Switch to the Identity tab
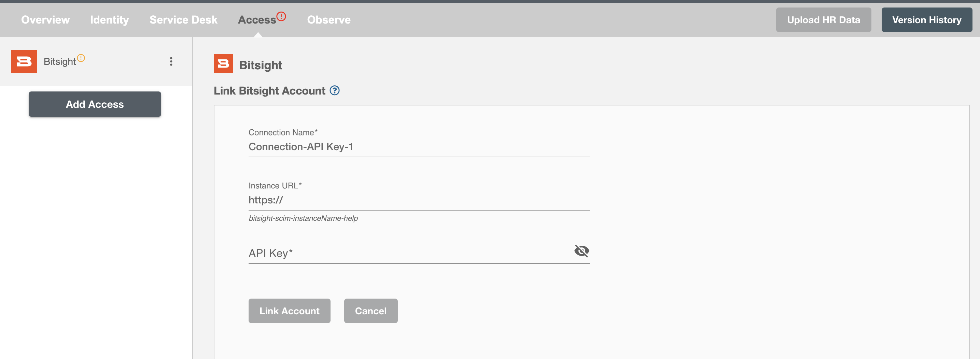Screen dimensions: 980x359 [x=110, y=20]
